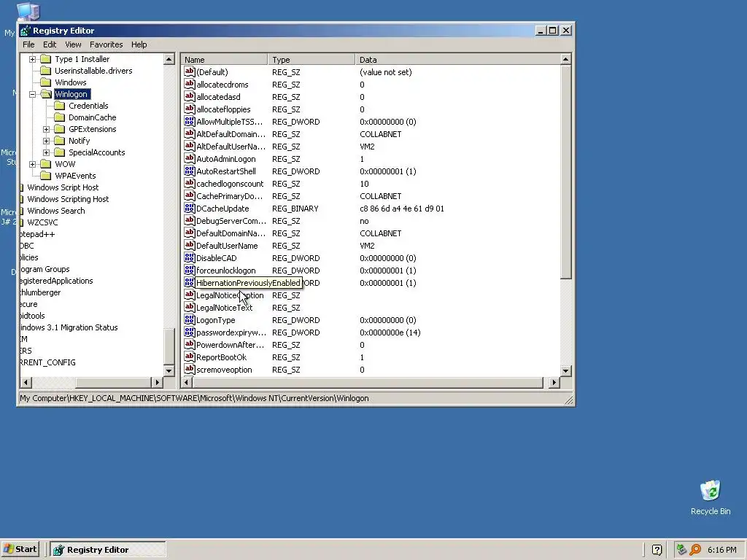Select the WZCSVC key
Viewport: 747px width, 560px height.
(x=42, y=222)
